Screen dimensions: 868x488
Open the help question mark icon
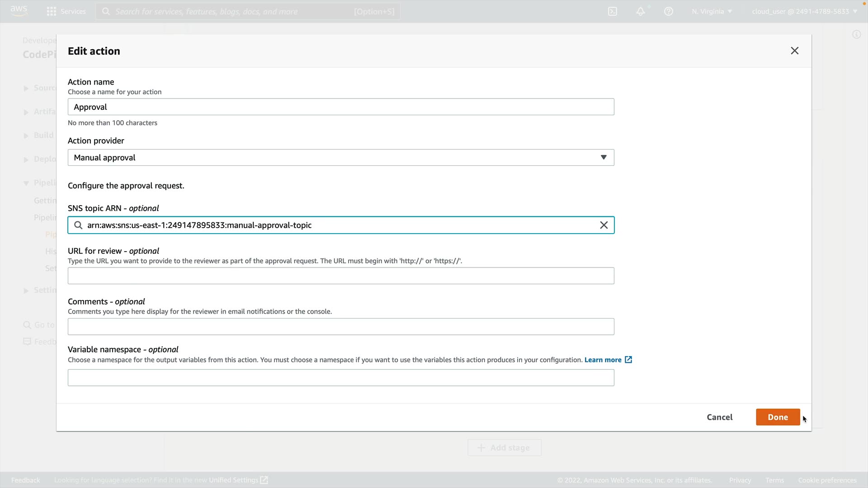tap(669, 11)
